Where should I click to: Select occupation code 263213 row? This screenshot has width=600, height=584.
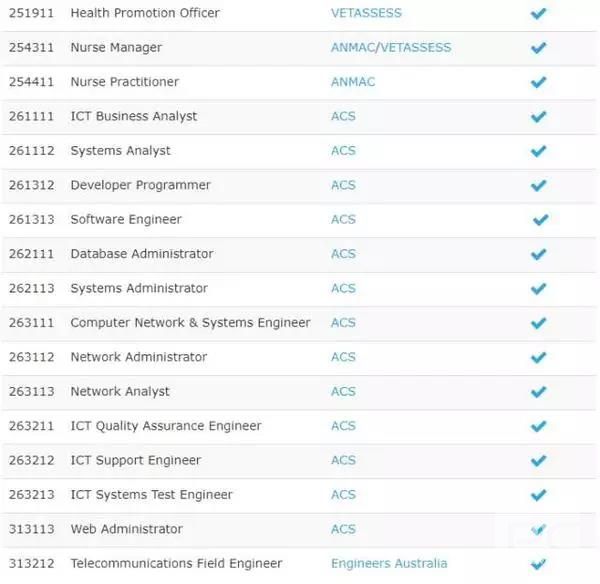tap(298, 495)
